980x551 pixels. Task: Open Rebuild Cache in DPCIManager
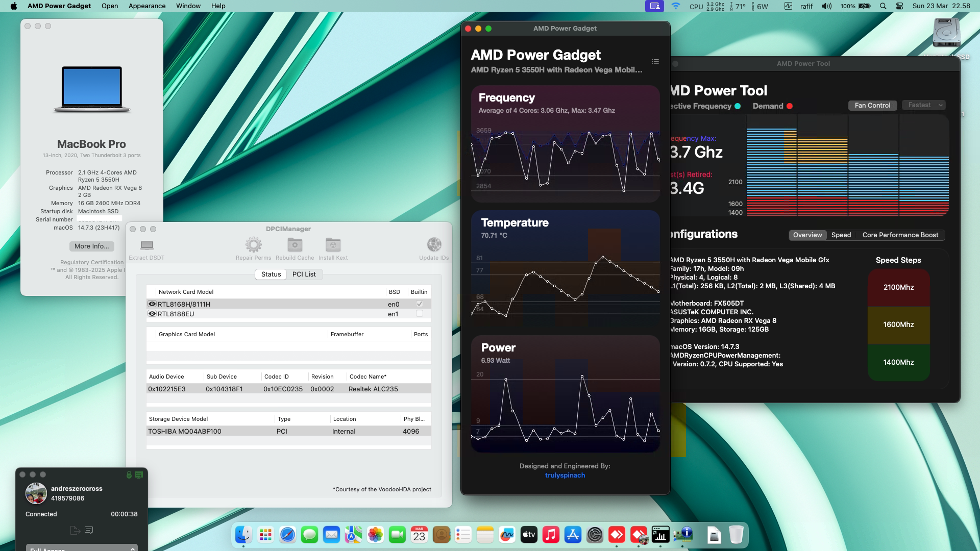295,245
